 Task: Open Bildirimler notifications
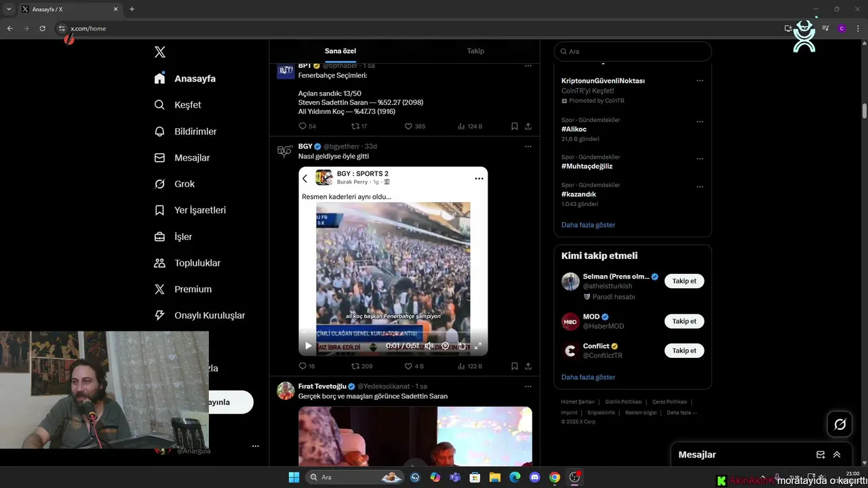coord(185,131)
